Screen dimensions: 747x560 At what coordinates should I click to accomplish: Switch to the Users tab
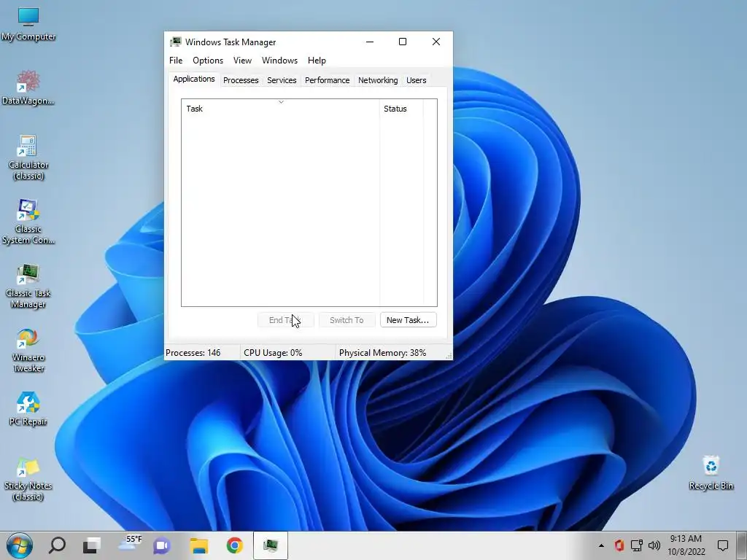[416, 80]
